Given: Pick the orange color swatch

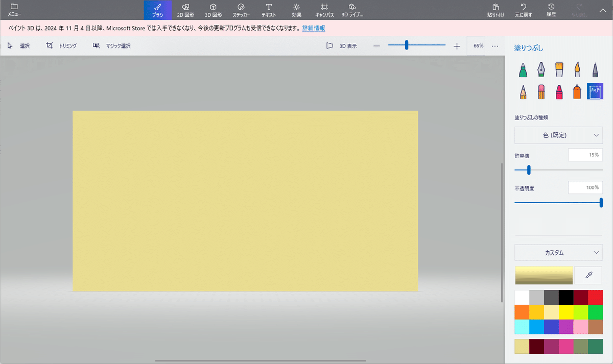Looking at the screenshot, I should click(x=522, y=312).
